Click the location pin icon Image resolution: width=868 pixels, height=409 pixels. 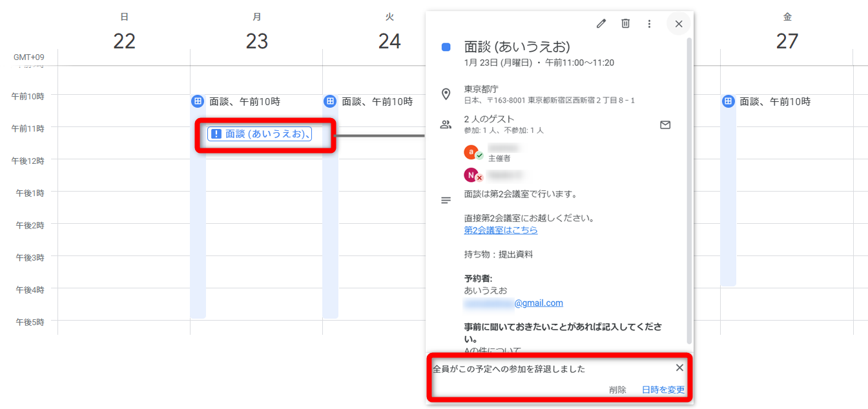(446, 94)
